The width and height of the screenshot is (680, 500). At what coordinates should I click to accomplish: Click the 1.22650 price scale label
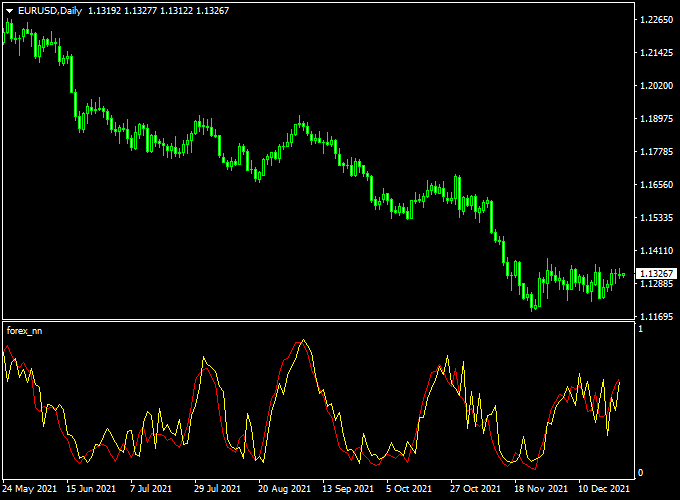[657, 20]
